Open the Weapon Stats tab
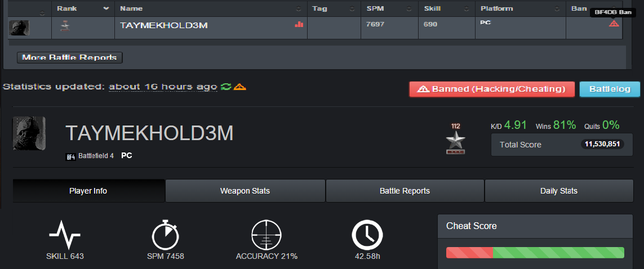644x269 pixels. 245,191
